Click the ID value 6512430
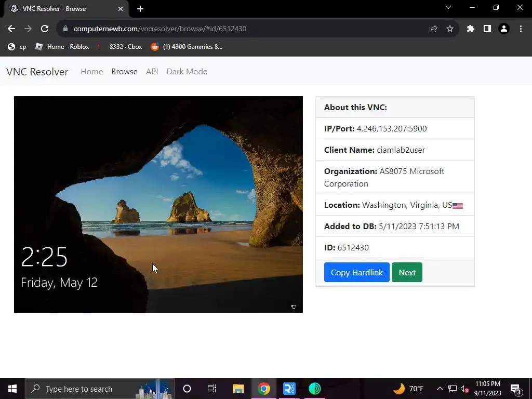 [x=353, y=248]
